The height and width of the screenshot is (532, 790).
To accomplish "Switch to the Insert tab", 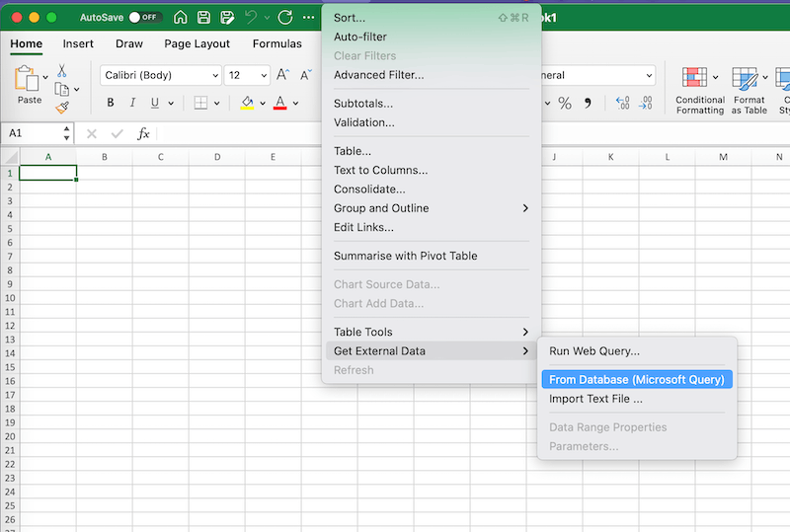I will pyautogui.click(x=78, y=43).
